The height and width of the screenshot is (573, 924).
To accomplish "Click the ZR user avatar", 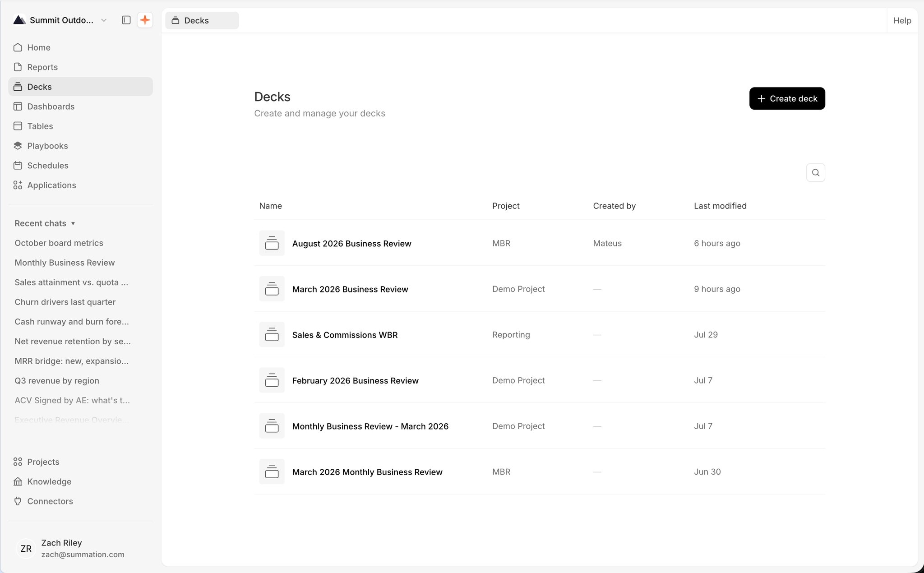I will (x=26, y=548).
